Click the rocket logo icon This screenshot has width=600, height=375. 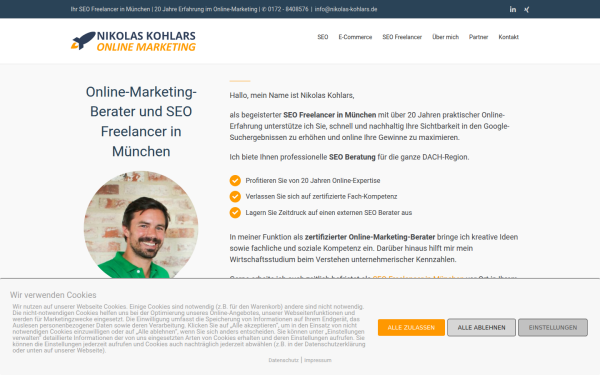pyautogui.click(x=83, y=41)
